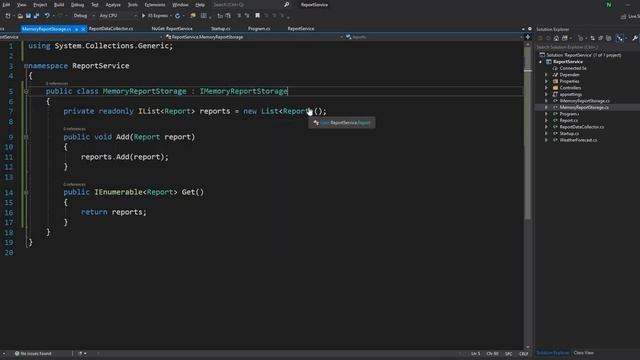Click the Undo icon in toolbar
The height and width of the screenshot is (360, 640).
click(47, 16)
